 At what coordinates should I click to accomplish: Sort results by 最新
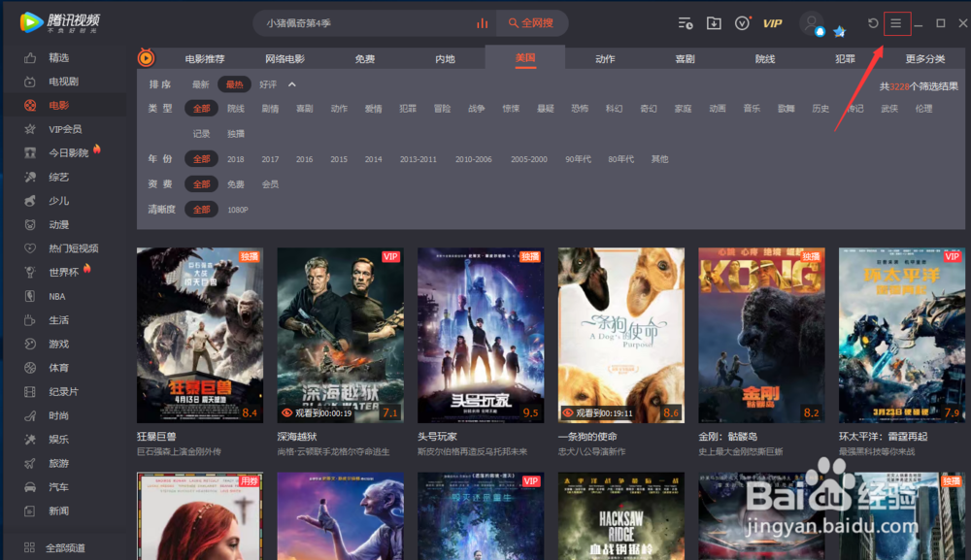pyautogui.click(x=200, y=84)
